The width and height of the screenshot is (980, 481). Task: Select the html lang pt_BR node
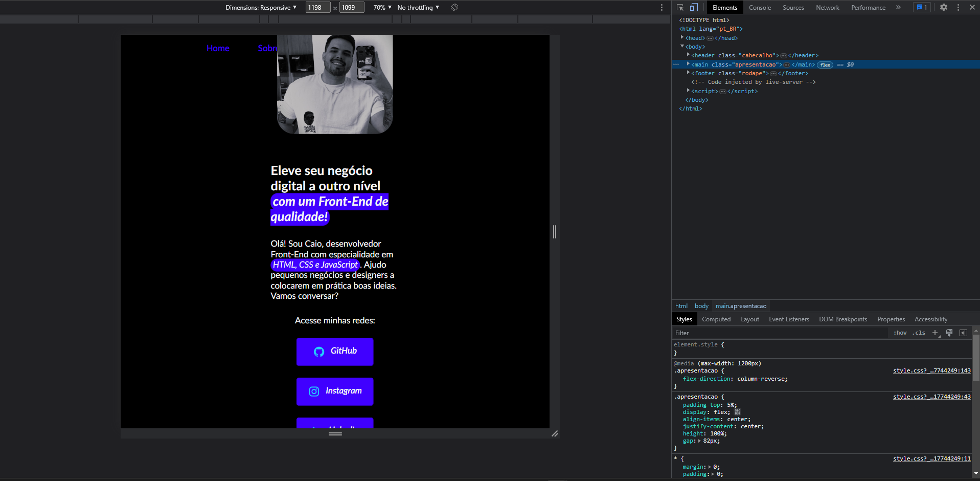click(711, 29)
